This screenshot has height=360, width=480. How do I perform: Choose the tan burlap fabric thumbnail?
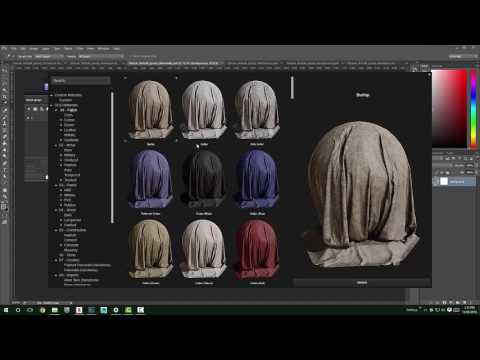pyautogui.click(x=151, y=110)
